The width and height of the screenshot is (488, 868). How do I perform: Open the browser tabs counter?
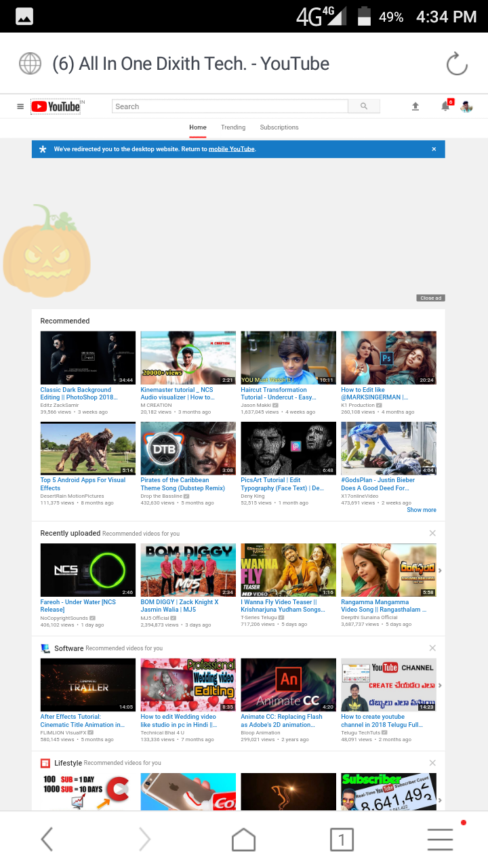click(x=342, y=840)
